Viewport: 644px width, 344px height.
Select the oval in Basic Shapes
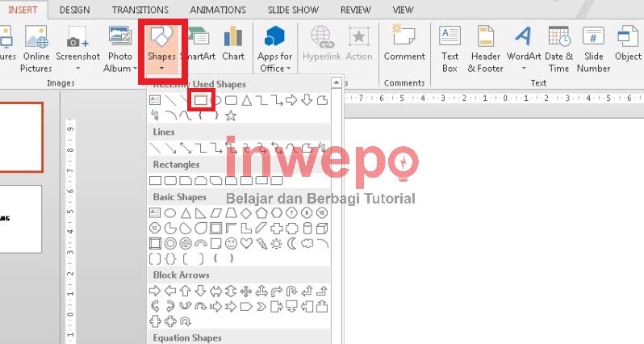coord(170,213)
